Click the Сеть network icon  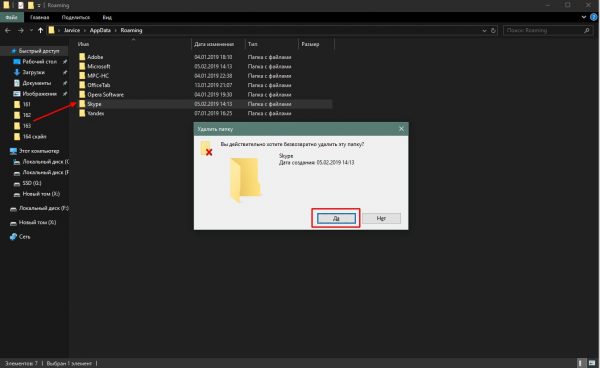(13, 237)
